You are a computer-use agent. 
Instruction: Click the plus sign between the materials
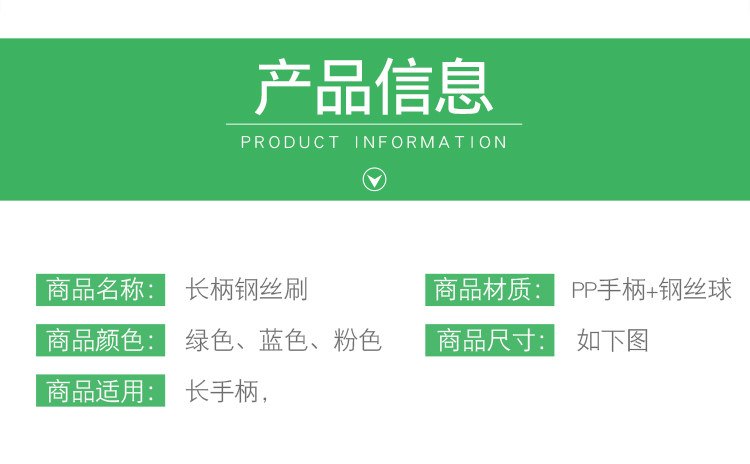(x=652, y=291)
